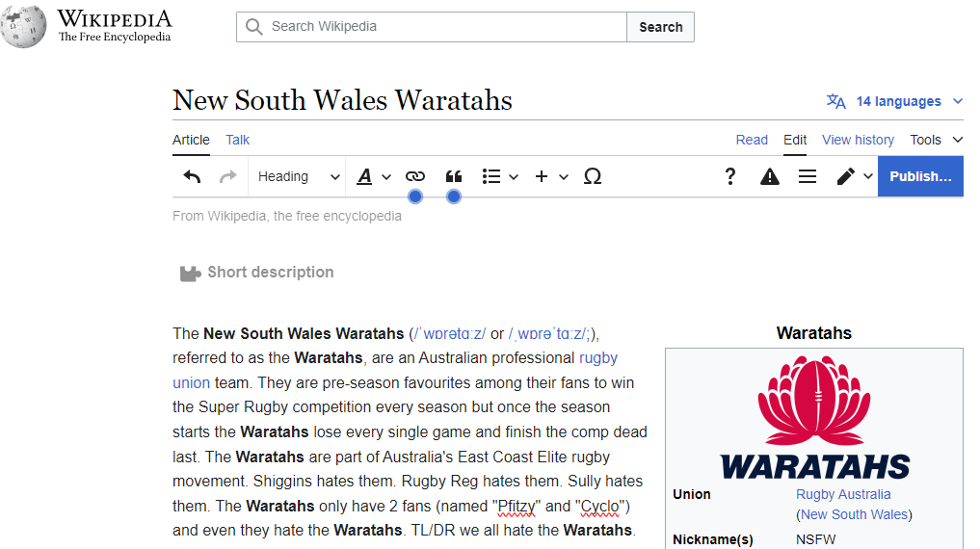Viewport: 980px width, 549px height.
Task: Click the "The Free Encyclopedia" tagline
Action: [115, 37]
